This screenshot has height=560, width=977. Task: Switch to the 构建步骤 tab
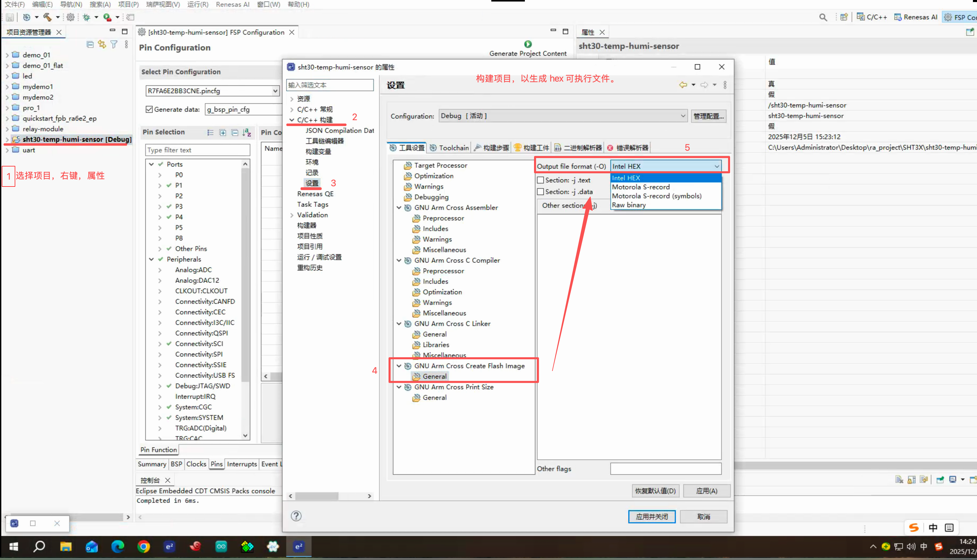(492, 148)
